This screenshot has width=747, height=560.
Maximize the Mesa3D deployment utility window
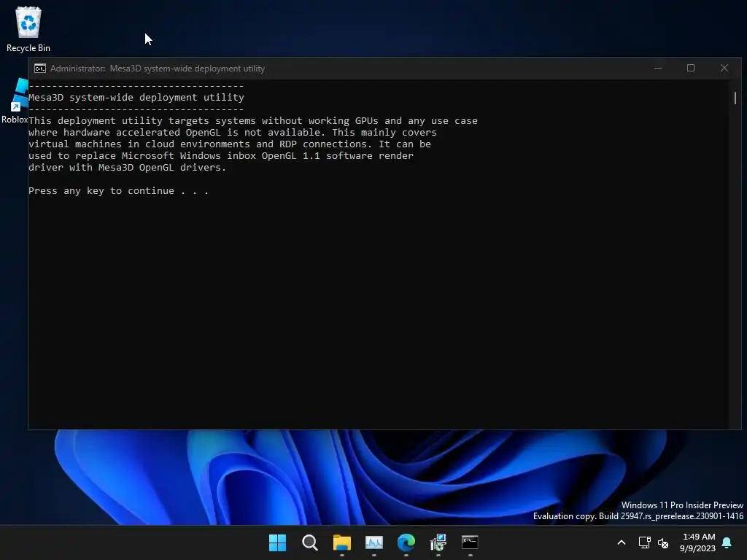tap(691, 69)
